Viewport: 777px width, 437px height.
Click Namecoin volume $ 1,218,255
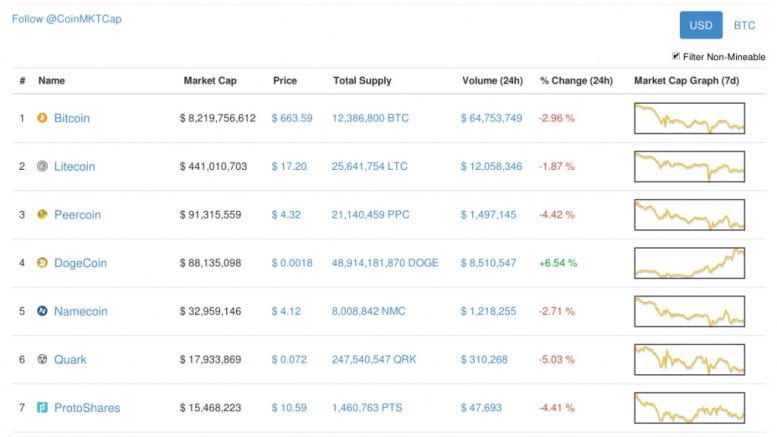click(488, 311)
